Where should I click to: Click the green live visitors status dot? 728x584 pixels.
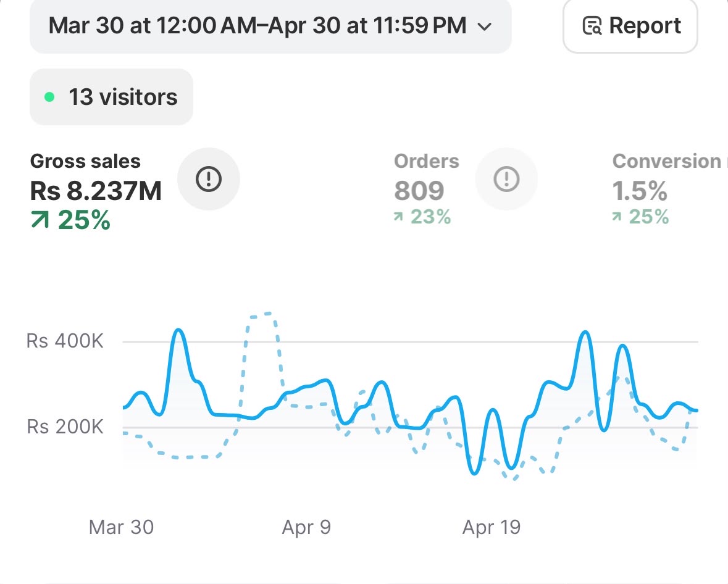[x=49, y=98]
